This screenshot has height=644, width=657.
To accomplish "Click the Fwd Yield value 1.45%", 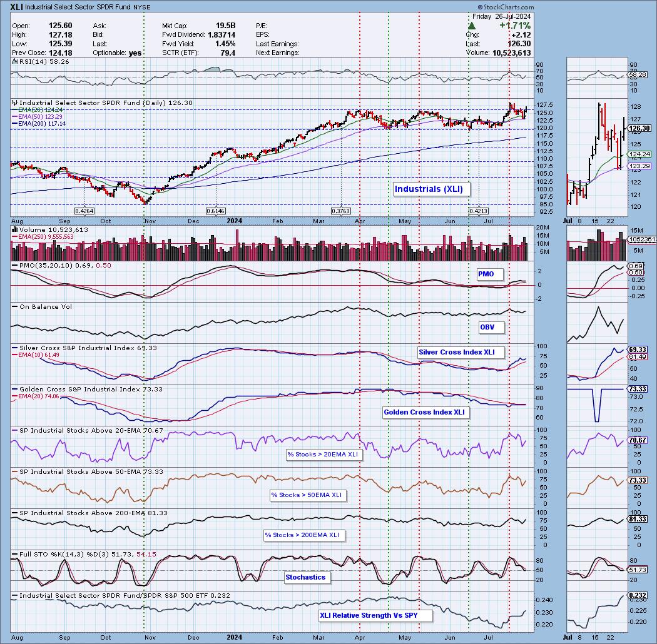I will [225, 44].
